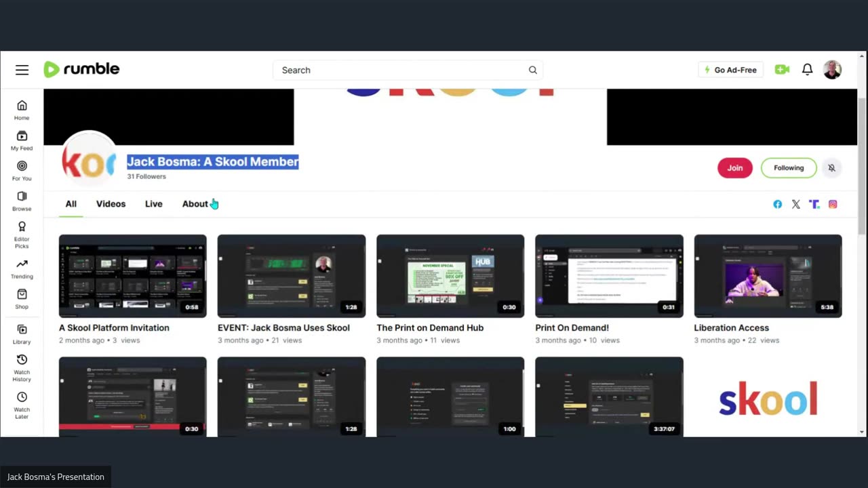Click the page vertical scrollbar
The image size is (868, 488).
862,166
